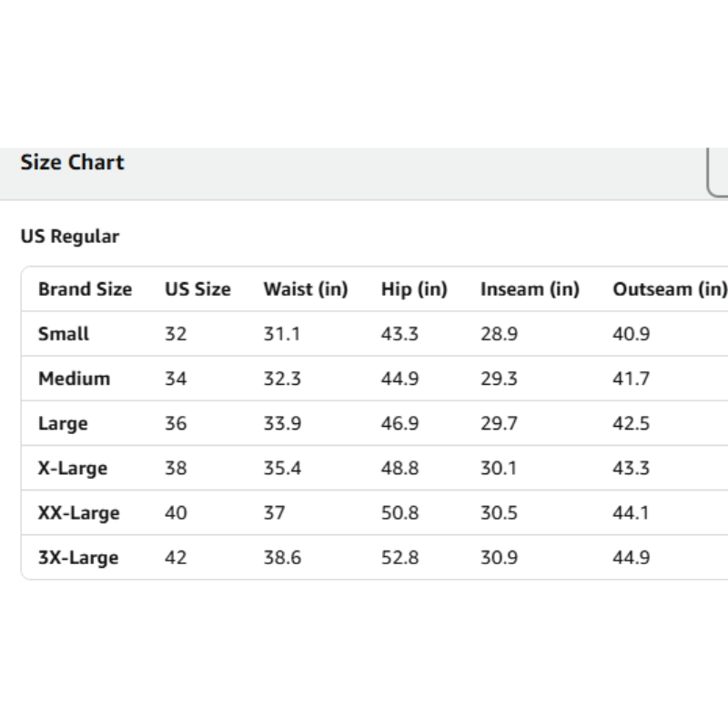Click the US Regular label
The width and height of the screenshot is (728, 728).
69,237
